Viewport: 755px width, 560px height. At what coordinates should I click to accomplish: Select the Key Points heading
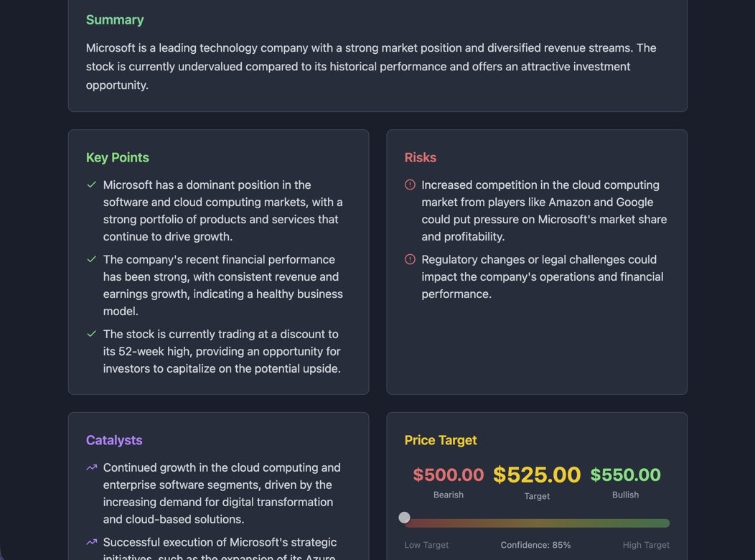pyautogui.click(x=118, y=157)
